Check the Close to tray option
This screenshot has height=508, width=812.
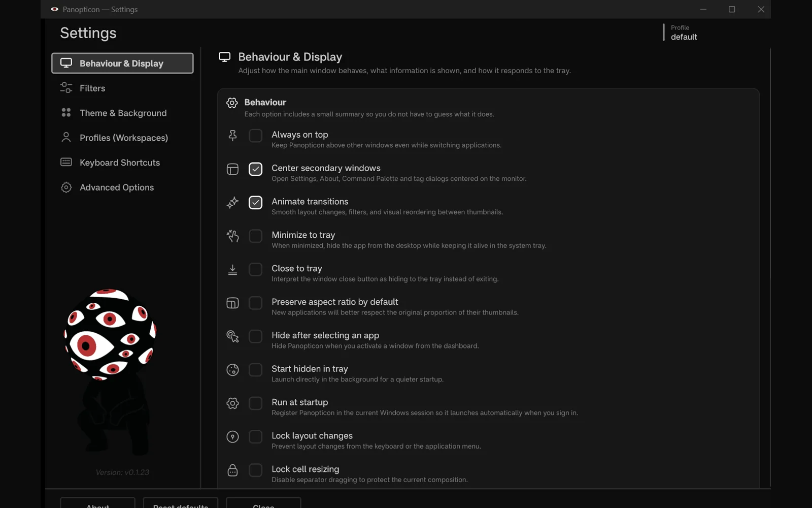255,269
